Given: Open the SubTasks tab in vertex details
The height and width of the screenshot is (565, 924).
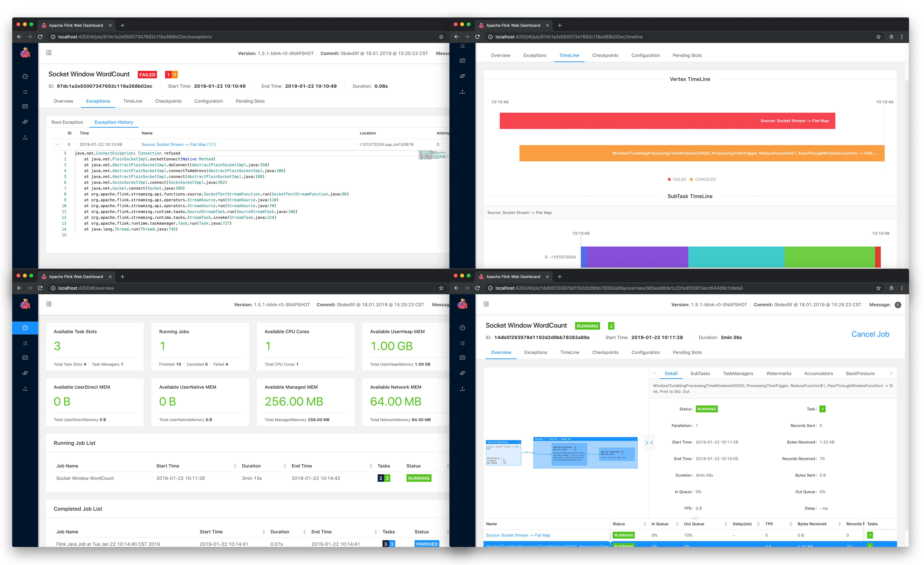Looking at the screenshot, I should pyautogui.click(x=700, y=373).
